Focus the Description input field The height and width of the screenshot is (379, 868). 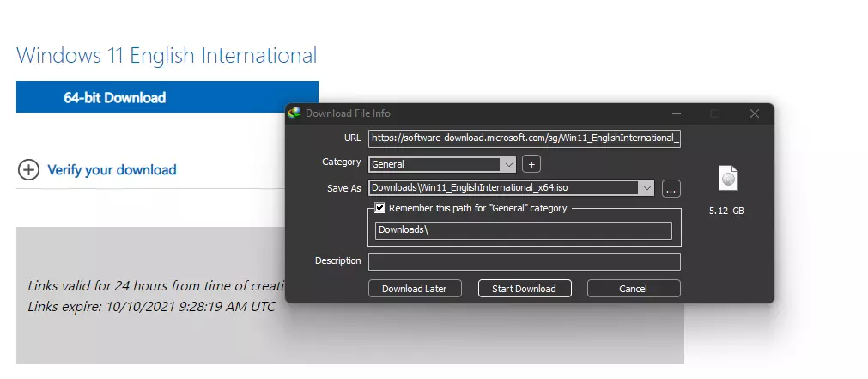524,261
